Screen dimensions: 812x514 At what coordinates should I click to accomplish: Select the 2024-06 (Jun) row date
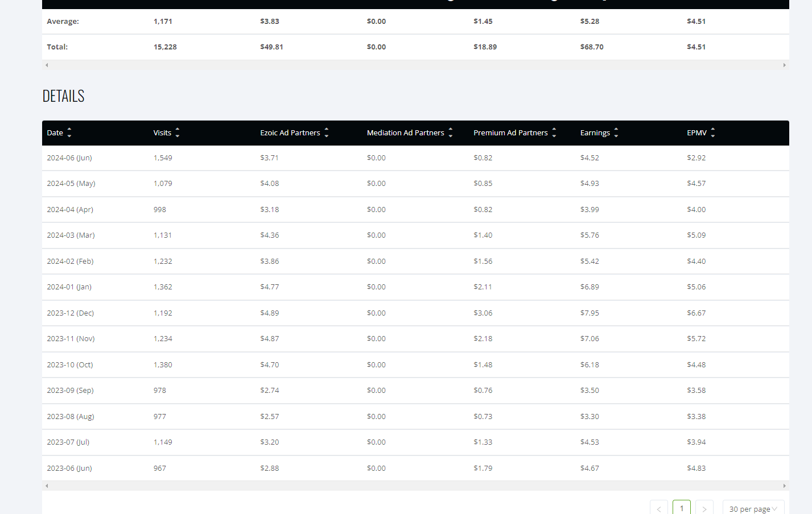[x=69, y=158]
